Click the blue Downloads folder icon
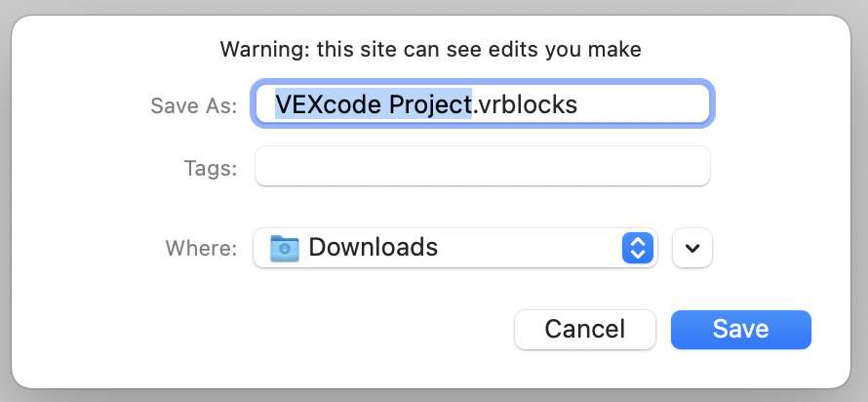This screenshot has width=868, height=402. point(285,248)
